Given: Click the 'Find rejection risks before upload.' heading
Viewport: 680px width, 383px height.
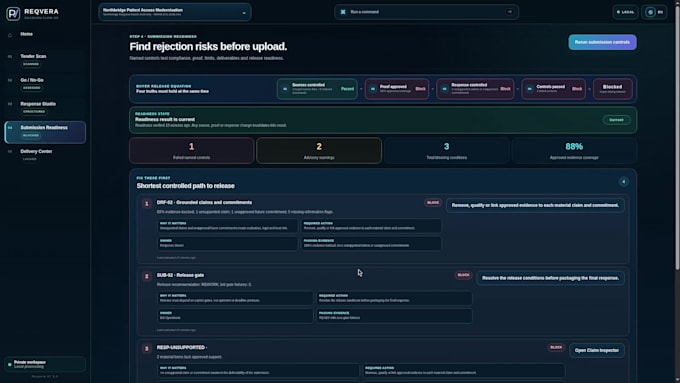Looking at the screenshot, I should pos(208,46).
